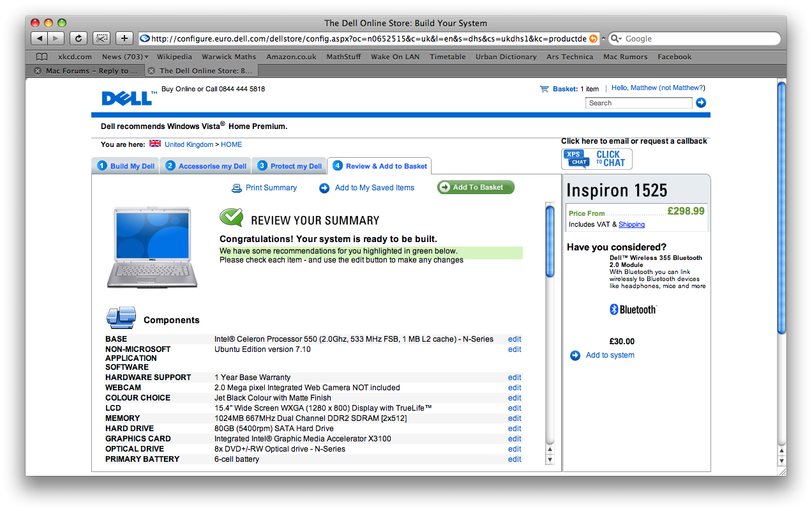Go back with Safari's back arrow

coord(40,38)
